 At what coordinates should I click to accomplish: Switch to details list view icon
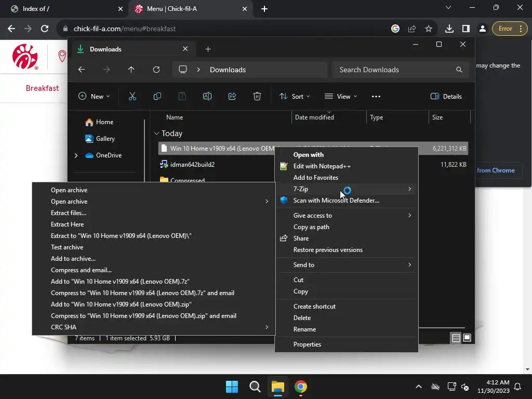pos(456,338)
